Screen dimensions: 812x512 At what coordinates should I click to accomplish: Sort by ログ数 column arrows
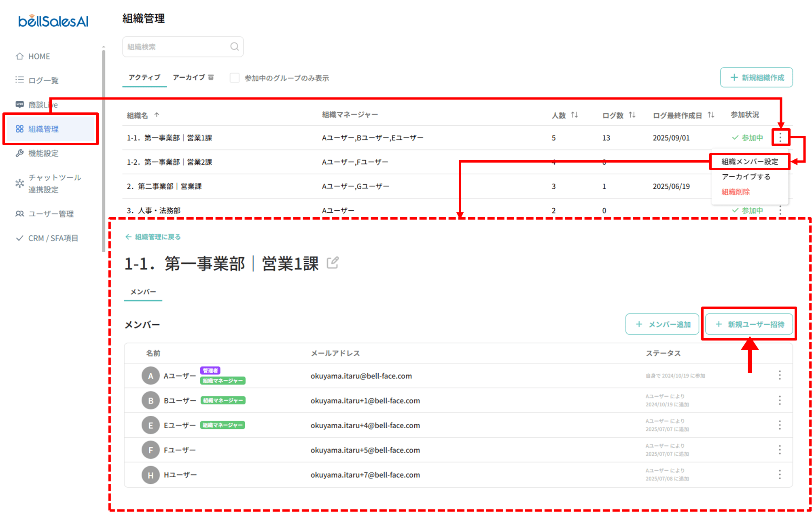click(x=632, y=115)
